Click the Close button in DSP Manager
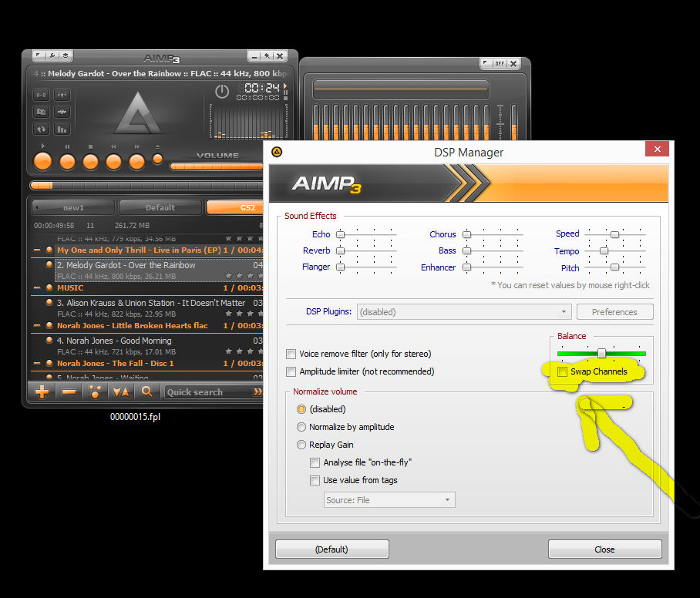The image size is (700, 598). coord(604,549)
